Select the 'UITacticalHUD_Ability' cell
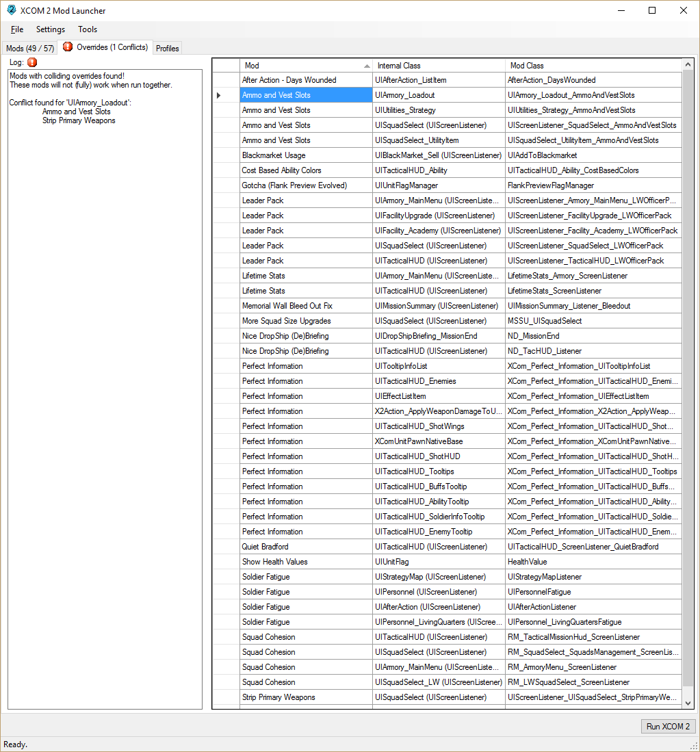The height and width of the screenshot is (752, 700). click(x=439, y=170)
